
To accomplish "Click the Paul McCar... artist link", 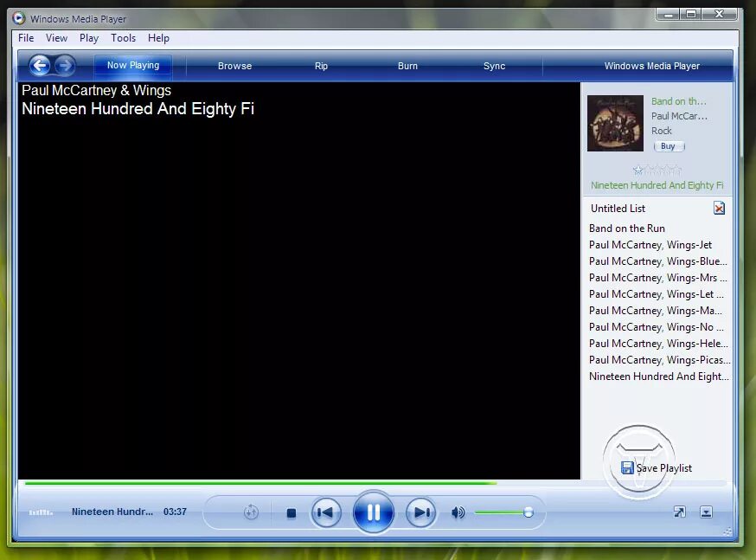I will [679, 116].
